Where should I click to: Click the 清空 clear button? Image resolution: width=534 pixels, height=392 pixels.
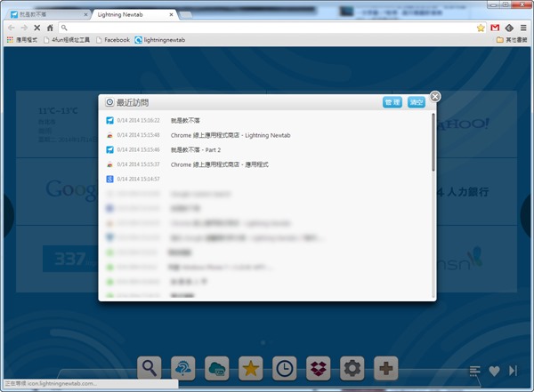point(417,102)
